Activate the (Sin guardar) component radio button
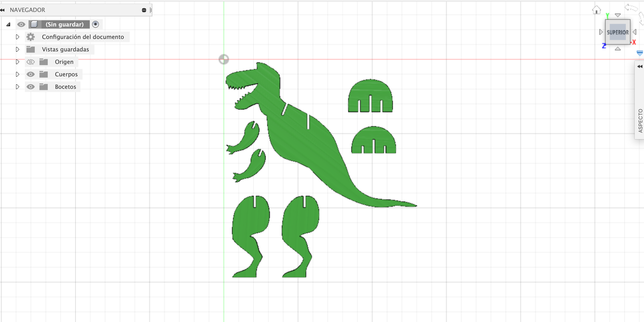 pyautogui.click(x=95, y=24)
